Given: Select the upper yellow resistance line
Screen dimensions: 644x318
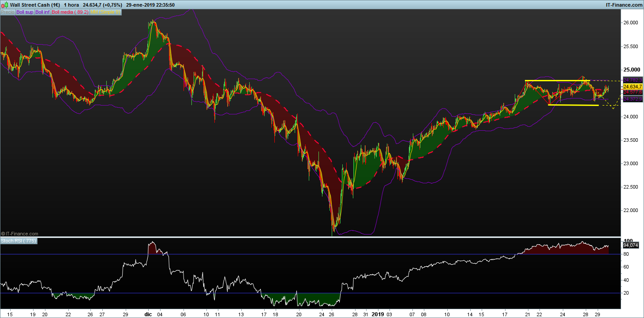Looking at the screenshot, I should click(x=556, y=81).
